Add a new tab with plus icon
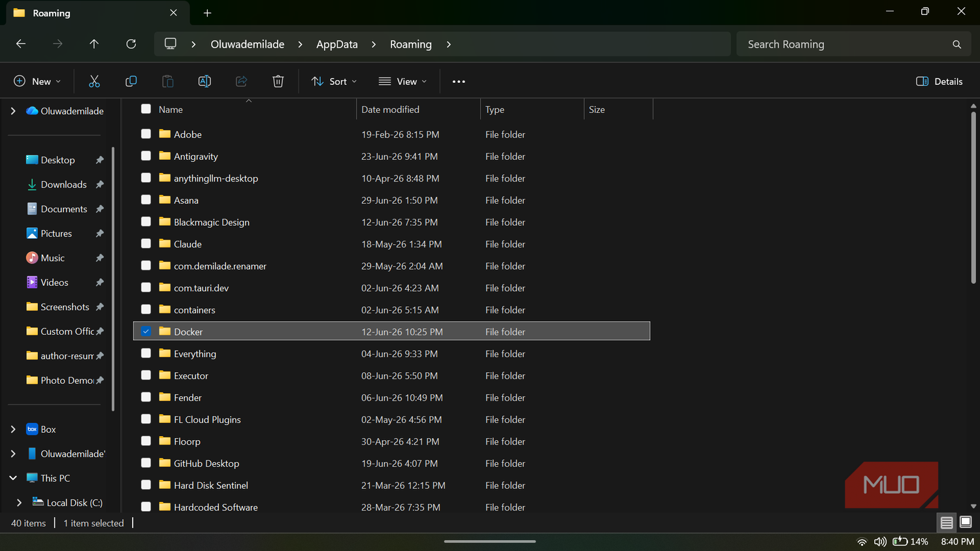980x551 pixels. (207, 13)
